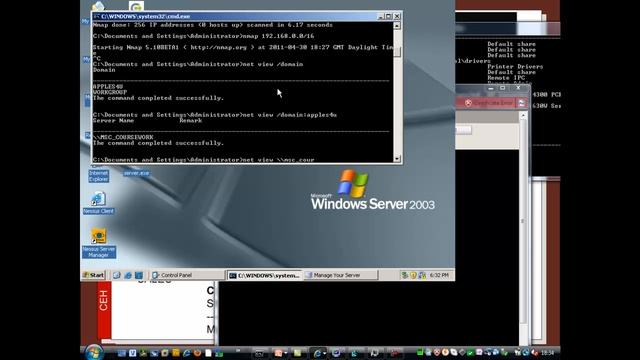Viewport: 640px width, 360px height.
Task: Click Internet Explorer icon in host quick launch
Action: (x=187, y=353)
